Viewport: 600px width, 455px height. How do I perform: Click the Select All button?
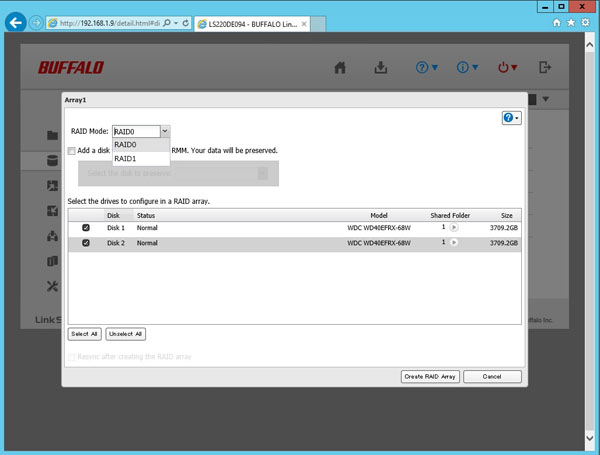click(85, 334)
